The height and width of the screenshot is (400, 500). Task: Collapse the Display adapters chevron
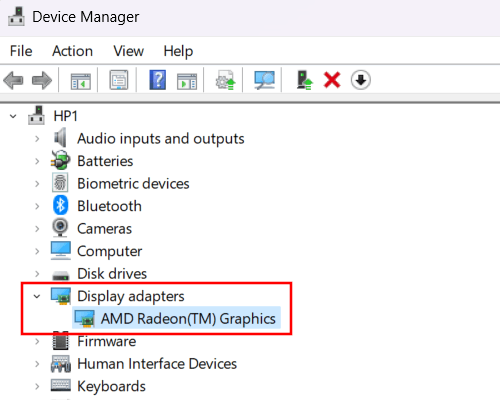pyautogui.click(x=37, y=296)
